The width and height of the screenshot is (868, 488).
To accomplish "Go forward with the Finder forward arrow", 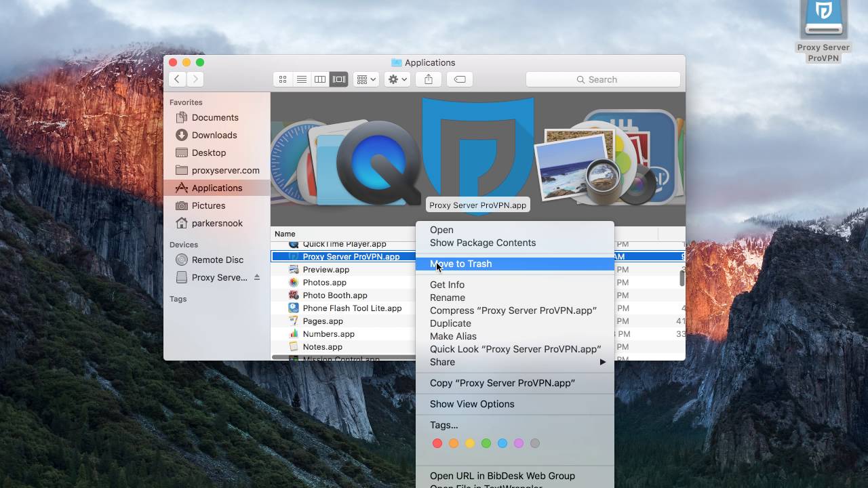I will click(195, 79).
